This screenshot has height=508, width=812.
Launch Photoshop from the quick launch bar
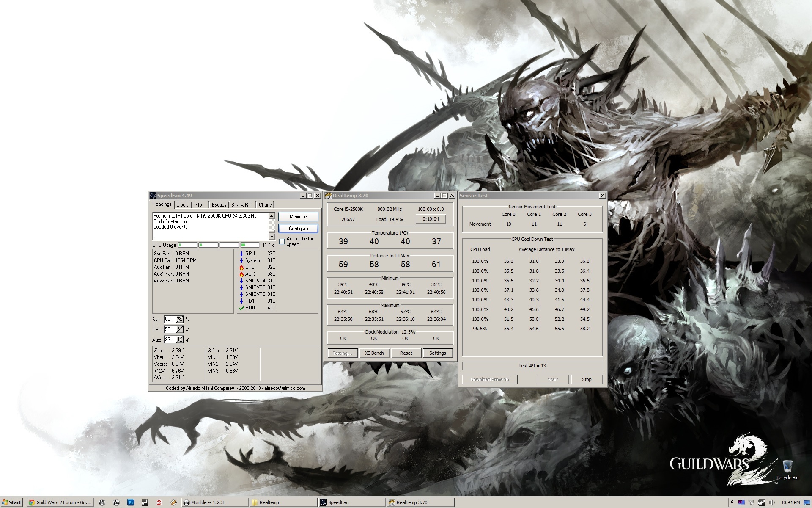click(131, 502)
